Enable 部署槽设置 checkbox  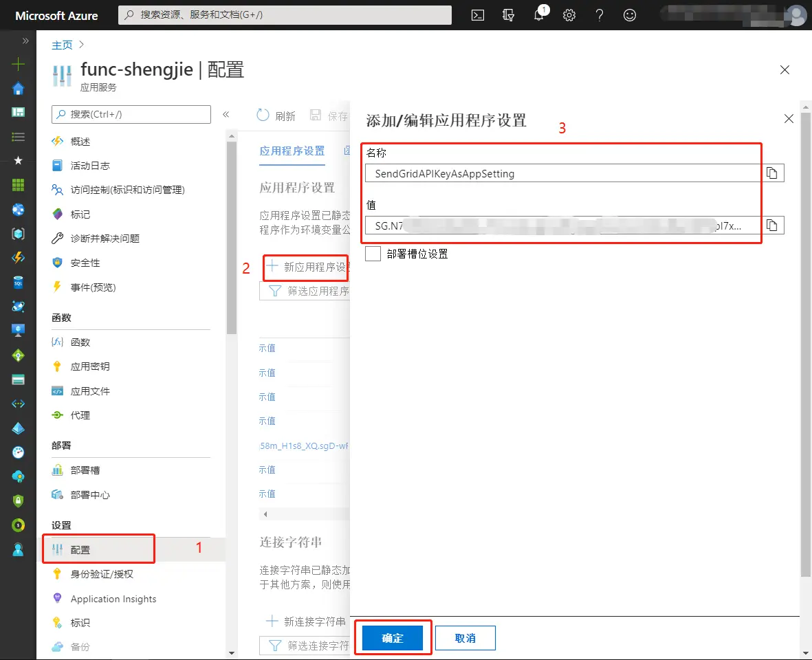pos(373,253)
